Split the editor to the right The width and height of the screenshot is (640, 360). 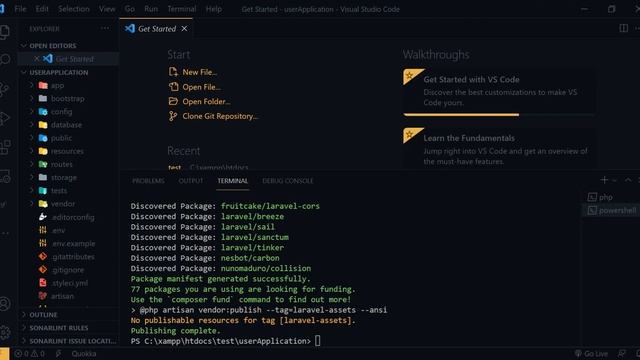point(623,28)
